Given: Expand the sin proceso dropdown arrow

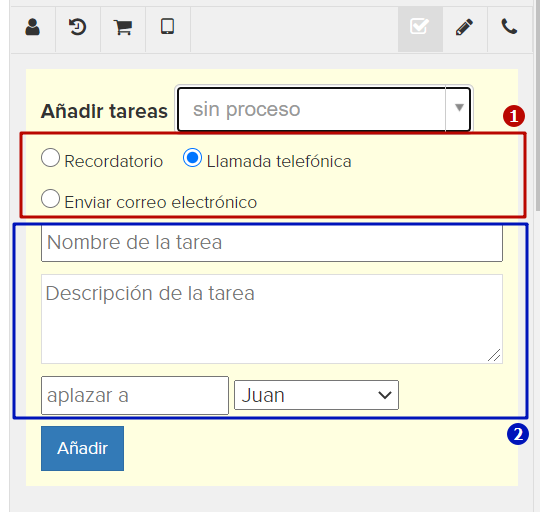Looking at the screenshot, I should point(459,108).
